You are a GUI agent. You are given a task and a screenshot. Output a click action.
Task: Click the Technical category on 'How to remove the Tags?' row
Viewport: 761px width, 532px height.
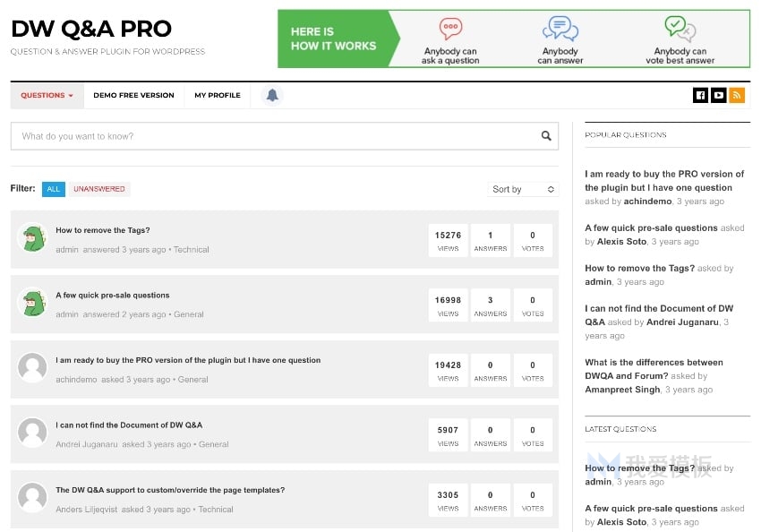192,250
